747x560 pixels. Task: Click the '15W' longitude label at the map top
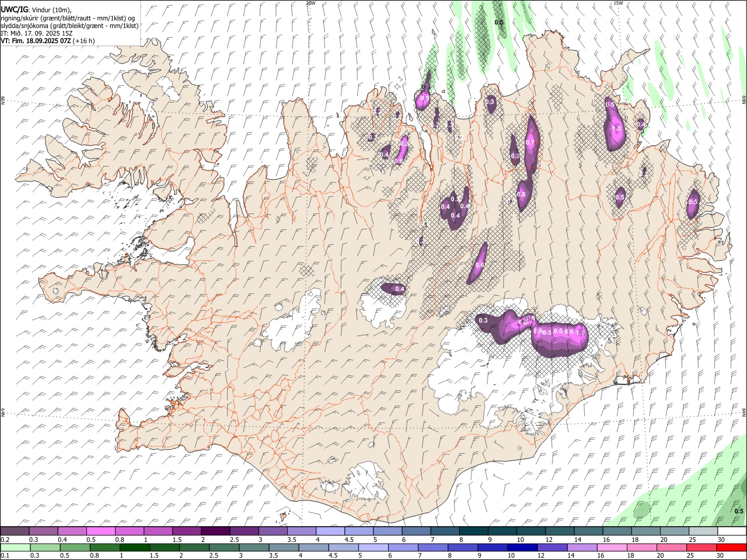(x=618, y=3)
